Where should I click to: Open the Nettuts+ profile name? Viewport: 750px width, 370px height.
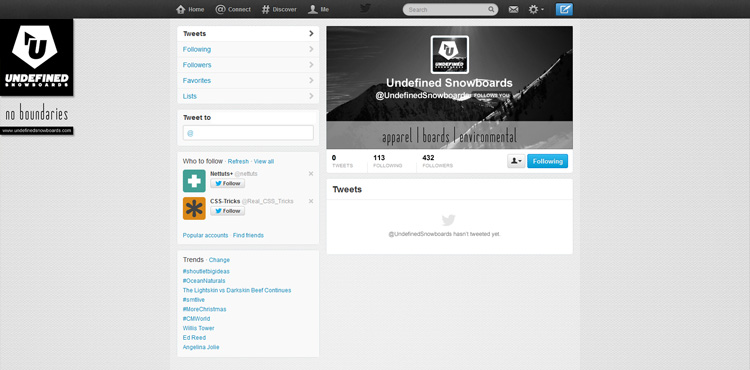(x=221, y=174)
